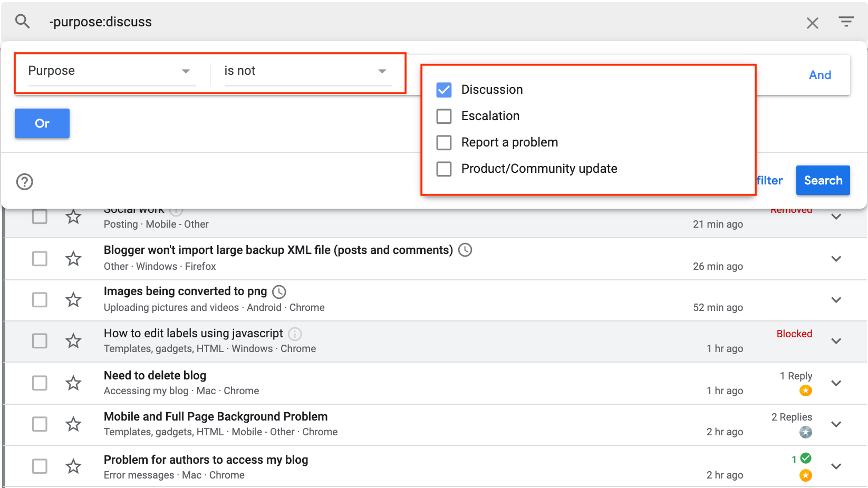Expand the "Need to delete blog" thread chevron
This screenshot has height=488, width=868.
tap(836, 383)
